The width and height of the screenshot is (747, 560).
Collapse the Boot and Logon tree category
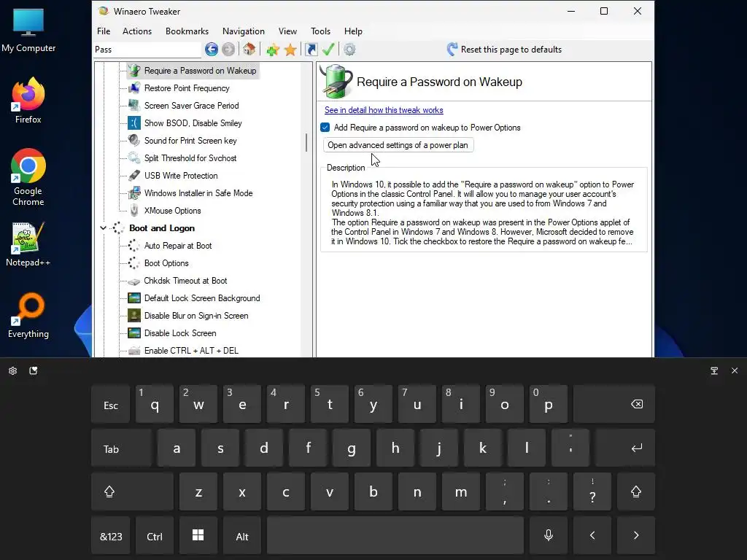(x=103, y=228)
